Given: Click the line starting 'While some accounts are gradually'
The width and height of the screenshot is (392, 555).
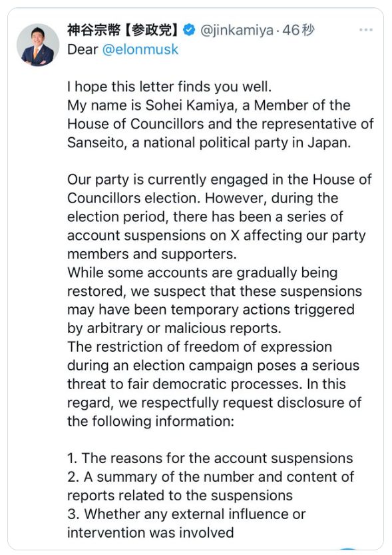Looking at the screenshot, I should 202,273.
